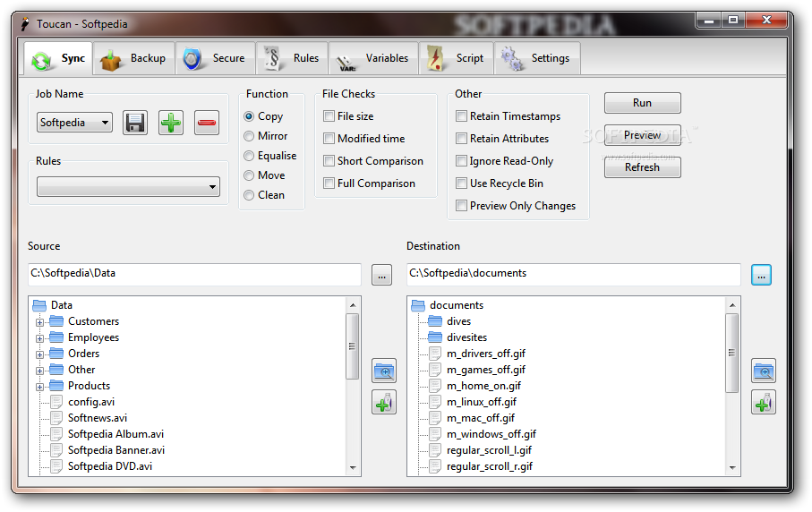Screen dimensions: 812x512
Task: Select Softpedia Banner.avi in source tree
Action: [x=116, y=450]
